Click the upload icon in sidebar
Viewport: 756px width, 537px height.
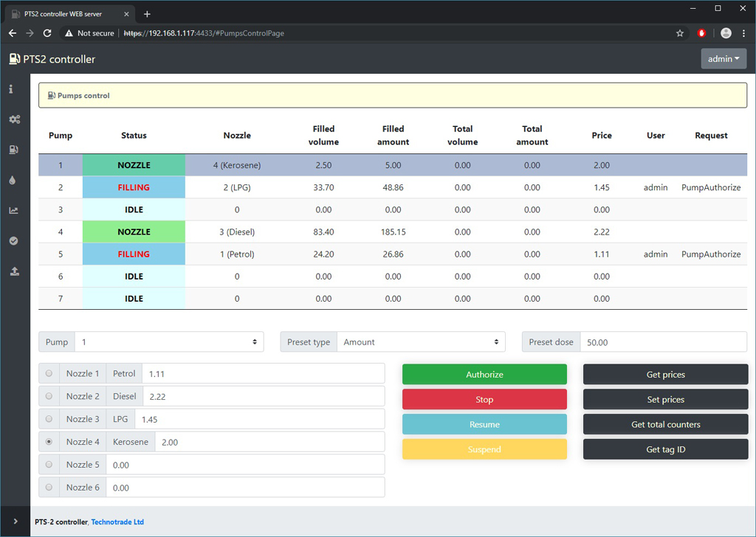pos(14,271)
